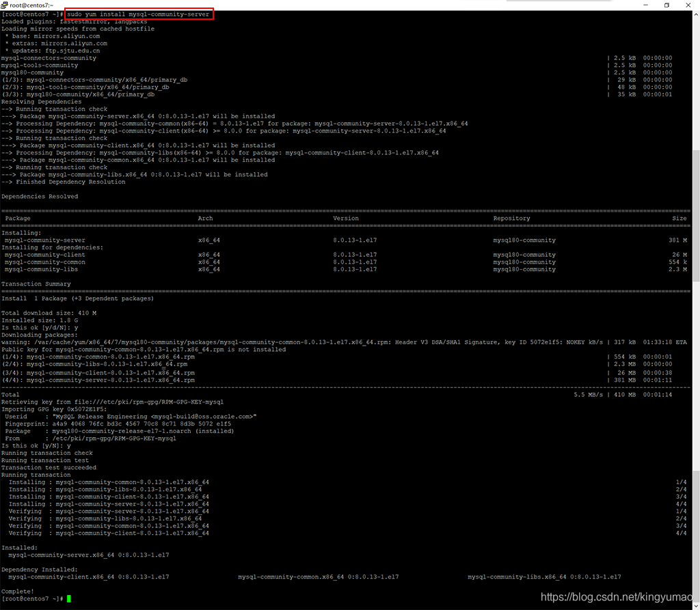Click the Complete! status line
Screen dimensions: 700x610
[16, 591]
